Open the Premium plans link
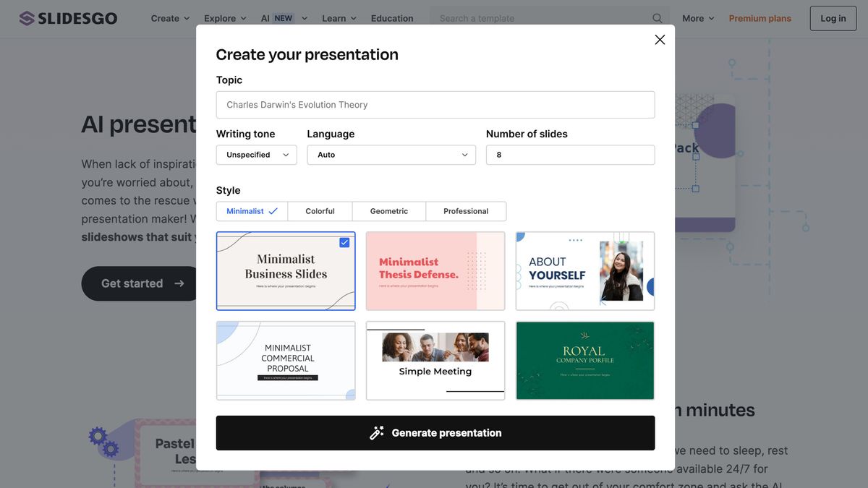868x488 pixels. [759, 17]
